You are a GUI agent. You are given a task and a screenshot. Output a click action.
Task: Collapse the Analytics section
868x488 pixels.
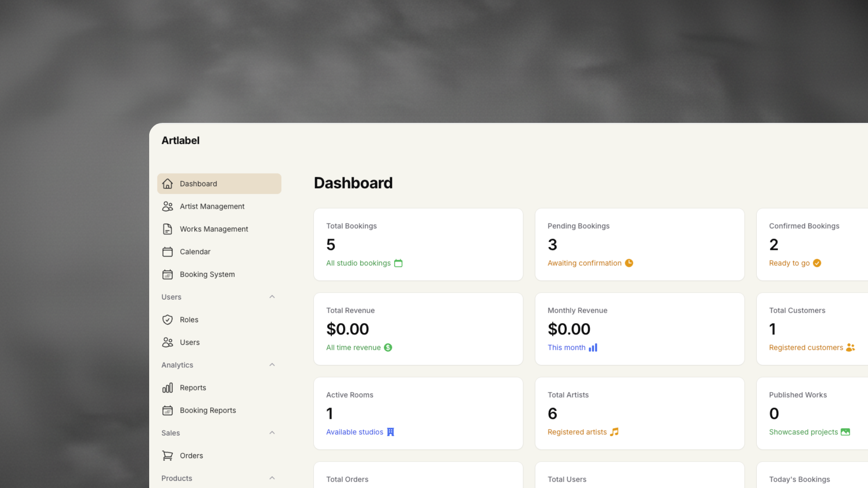tap(272, 365)
